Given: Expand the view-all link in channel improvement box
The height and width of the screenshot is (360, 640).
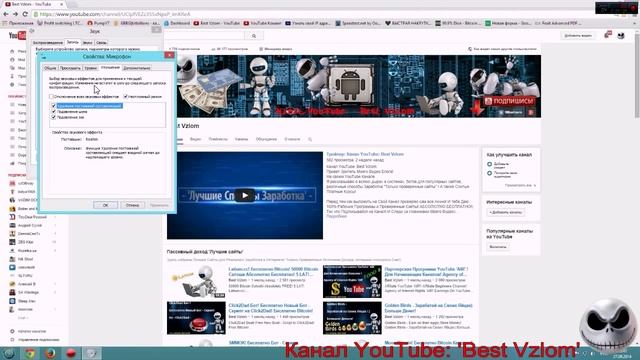Looking at the screenshot, I should click(x=520, y=185).
